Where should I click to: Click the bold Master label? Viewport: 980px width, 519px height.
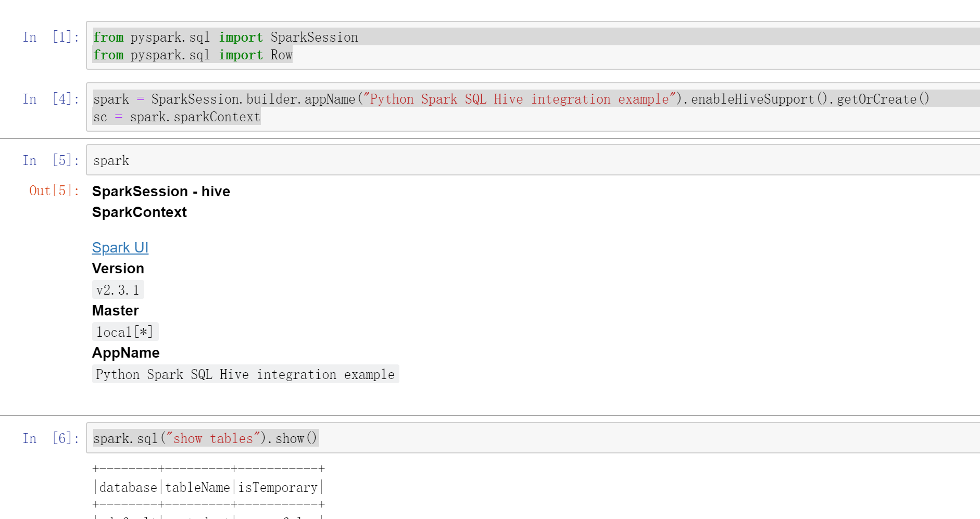[115, 310]
